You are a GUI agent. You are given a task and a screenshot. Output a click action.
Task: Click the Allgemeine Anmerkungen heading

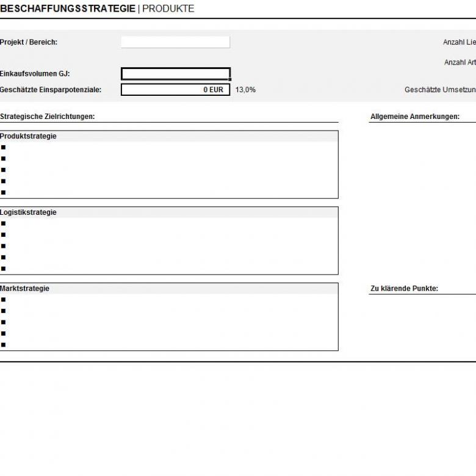414,117
